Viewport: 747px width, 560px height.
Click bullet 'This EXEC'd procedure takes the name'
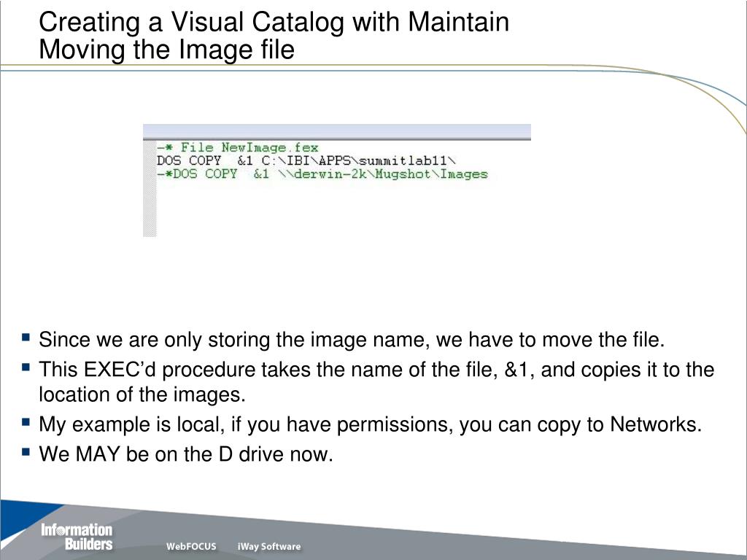(x=376, y=370)
